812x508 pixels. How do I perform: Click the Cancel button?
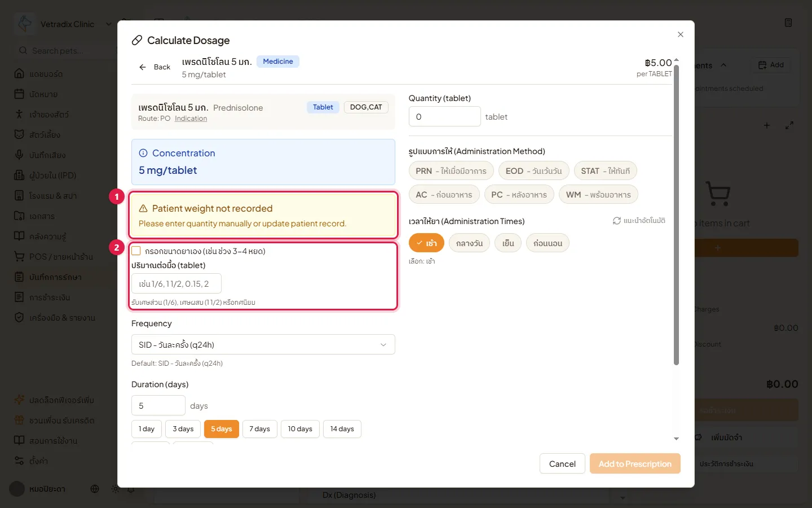(562, 464)
